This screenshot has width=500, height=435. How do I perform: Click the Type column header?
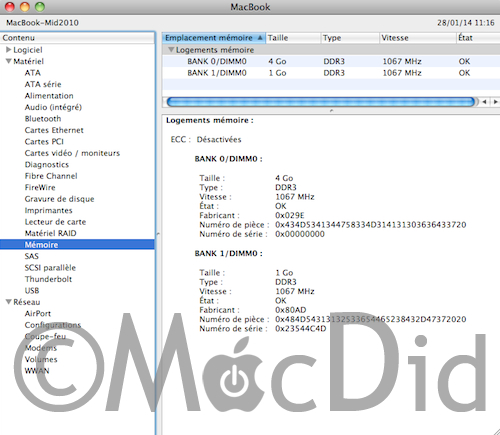[x=350, y=38]
